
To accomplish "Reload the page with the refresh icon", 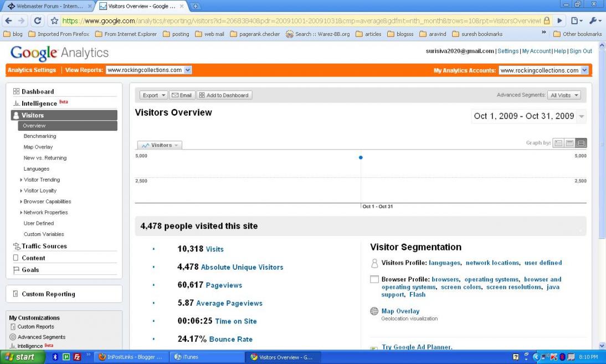I will coord(38,21).
